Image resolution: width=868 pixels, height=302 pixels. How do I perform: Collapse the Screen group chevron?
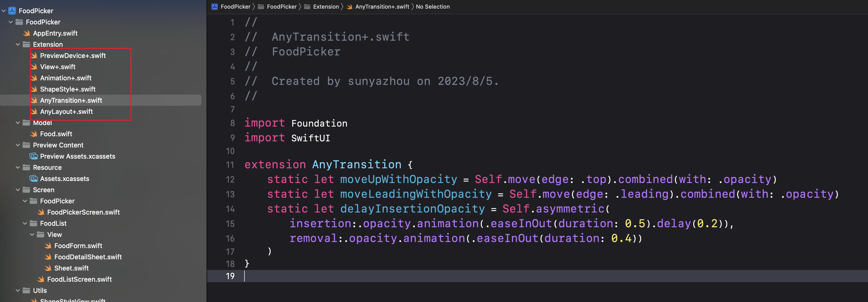pos(18,190)
